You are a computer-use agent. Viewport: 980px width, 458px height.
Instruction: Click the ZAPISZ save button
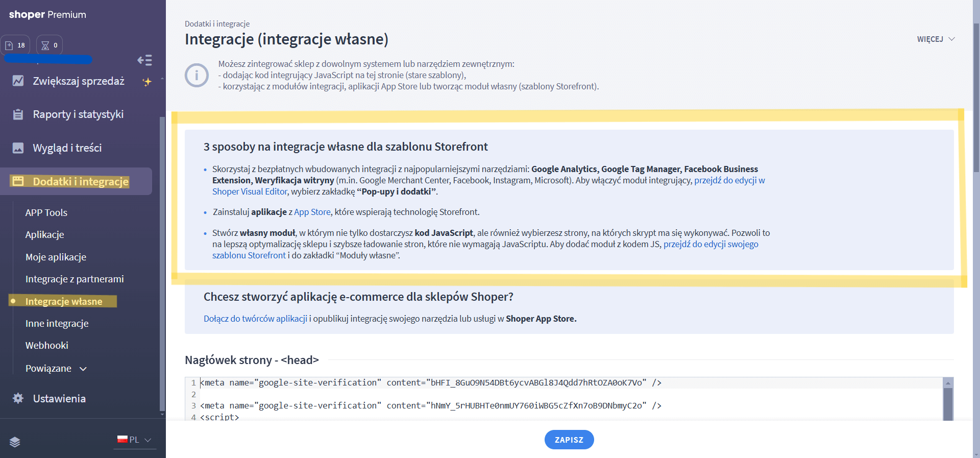point(569,440)
